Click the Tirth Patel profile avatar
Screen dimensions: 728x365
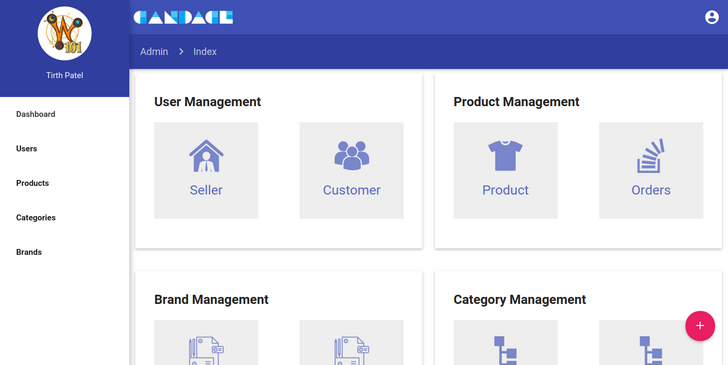65,33
